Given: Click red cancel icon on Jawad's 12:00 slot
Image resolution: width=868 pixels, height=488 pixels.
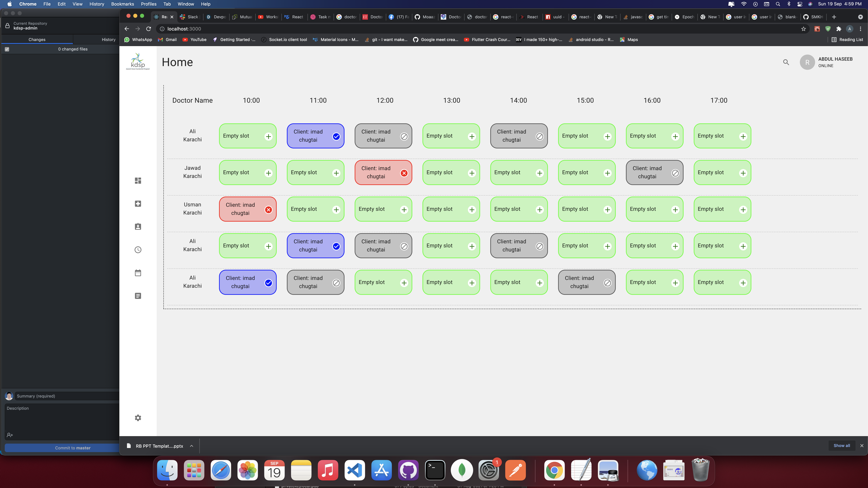Looking at the screenshot, I should (404, 173).
